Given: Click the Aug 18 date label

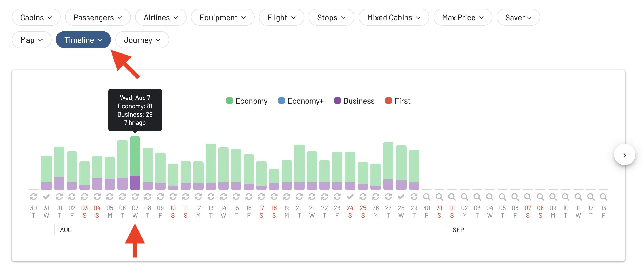Looking at the screenshot, I should [274, 211].
